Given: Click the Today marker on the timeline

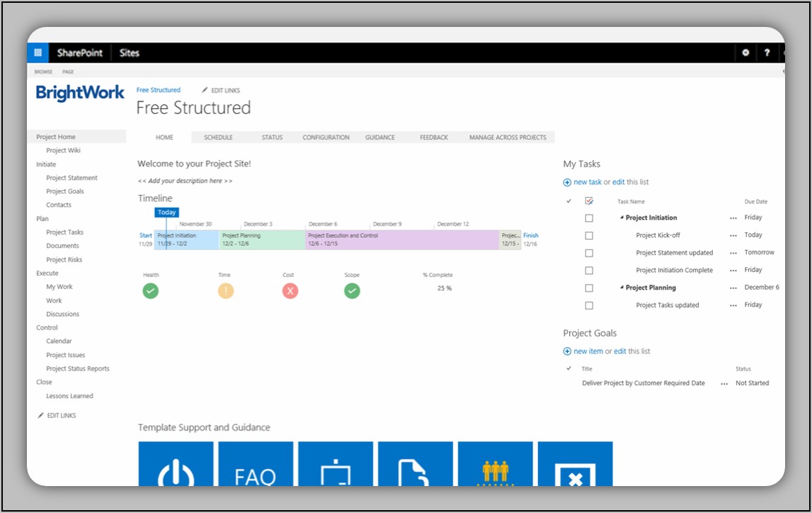Looking at the screenshot, I should [x=167, y=213].
